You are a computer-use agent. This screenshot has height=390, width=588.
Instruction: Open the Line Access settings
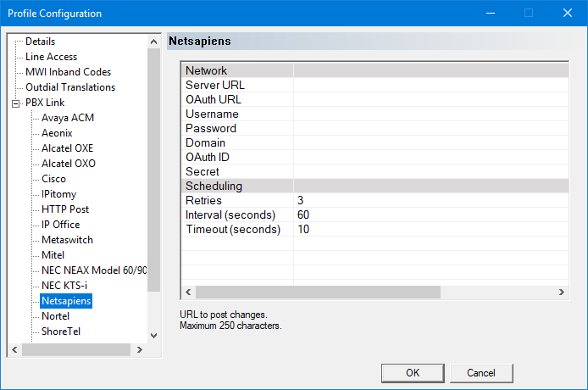51,57
